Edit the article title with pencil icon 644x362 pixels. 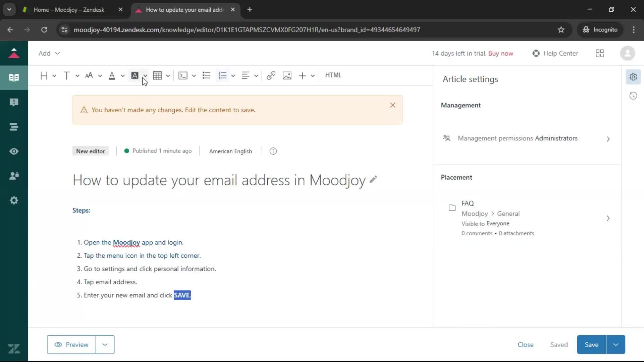373,180
